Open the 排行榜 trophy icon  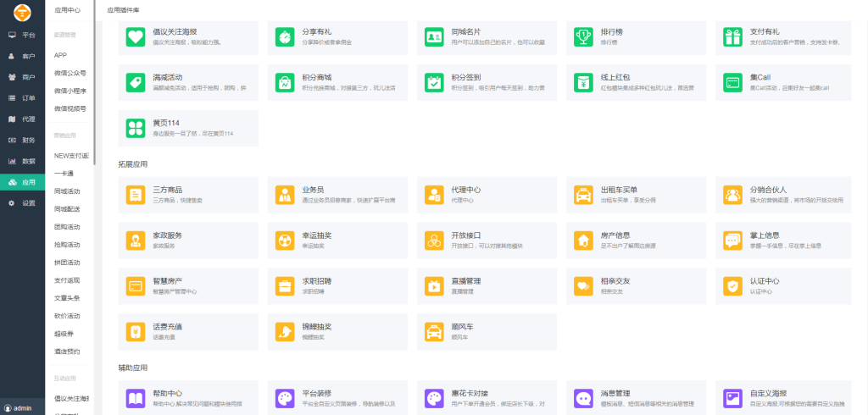pyautogui.click(x=583, y=37)
